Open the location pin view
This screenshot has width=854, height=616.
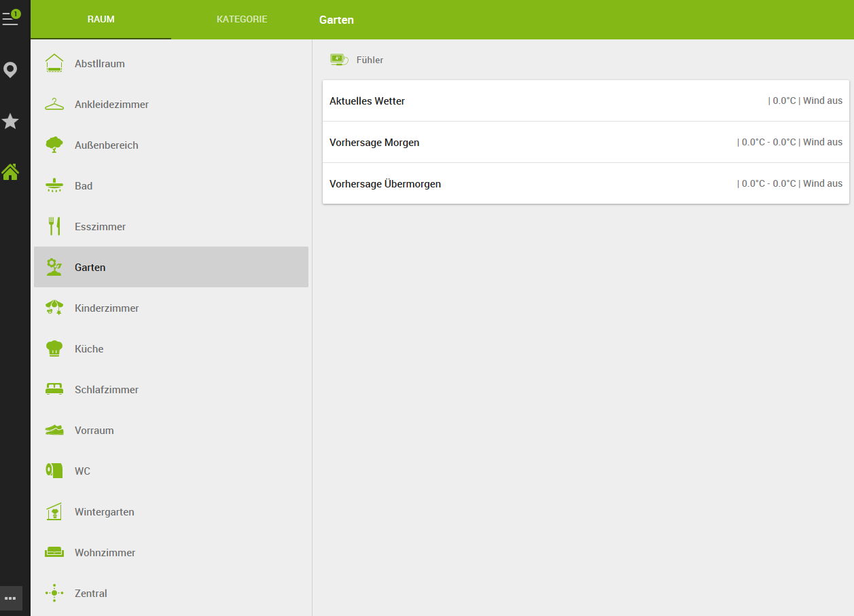point(10,70)
